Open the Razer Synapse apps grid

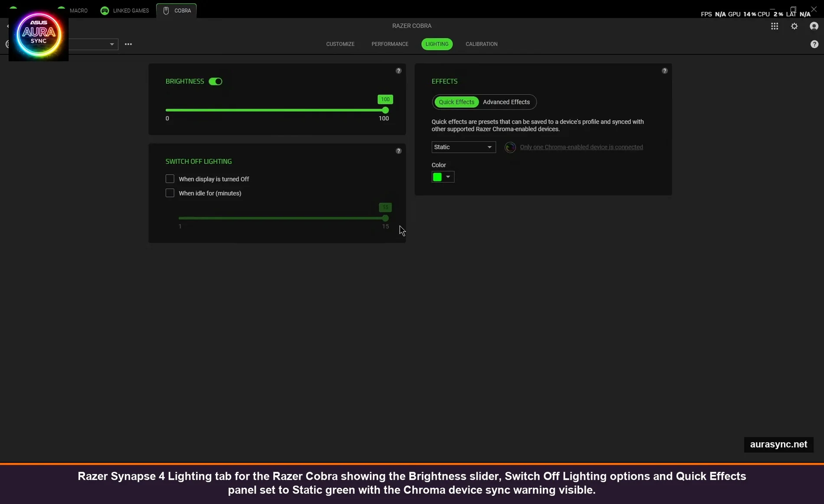(775, 26)
